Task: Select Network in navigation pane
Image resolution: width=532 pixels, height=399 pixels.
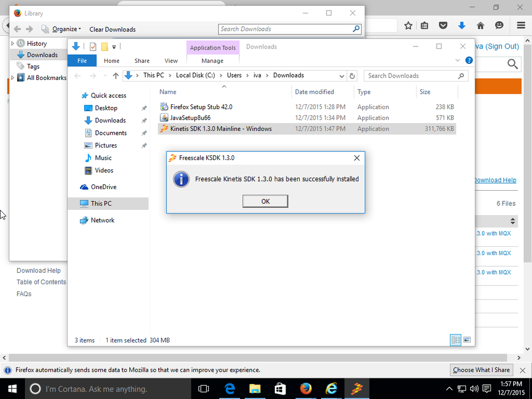Action: coord(102,220)
